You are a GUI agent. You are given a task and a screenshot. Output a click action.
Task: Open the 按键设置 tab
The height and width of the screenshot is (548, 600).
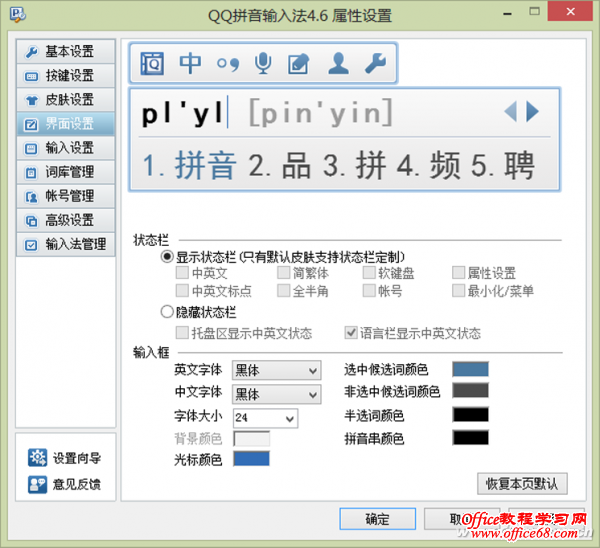coord(65,76)
